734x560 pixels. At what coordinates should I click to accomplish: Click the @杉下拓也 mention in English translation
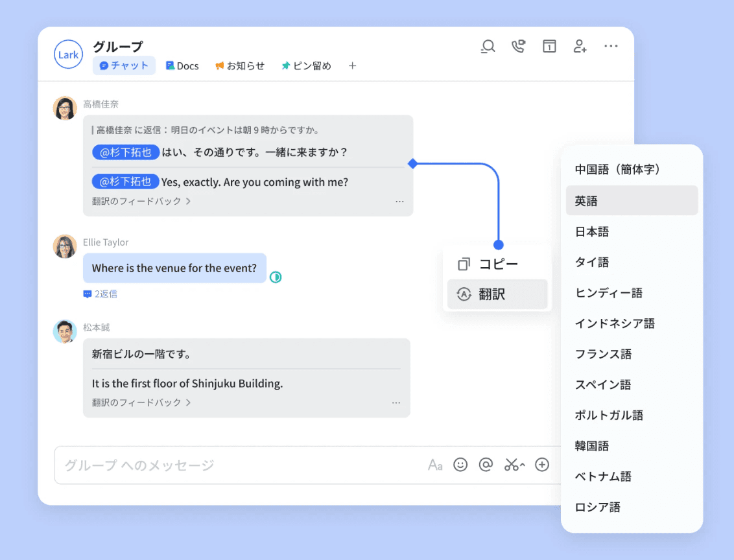click(125, 181)
